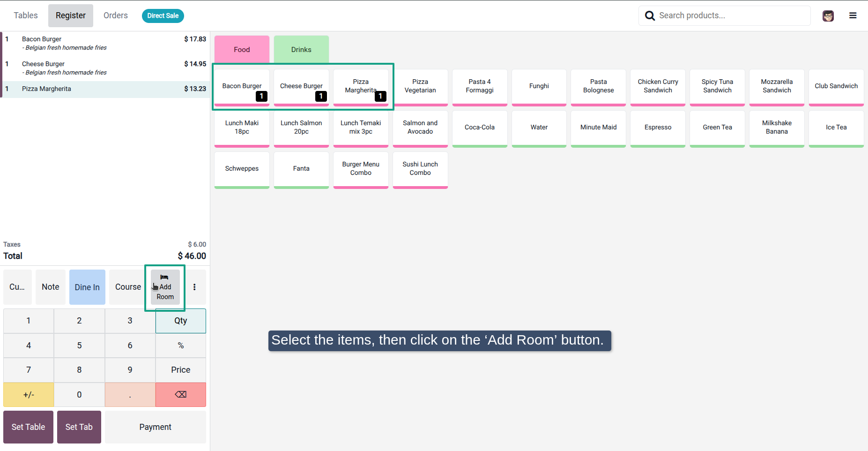Toggle the +/- sign key

pyautogui.click(x=29, y=395)
